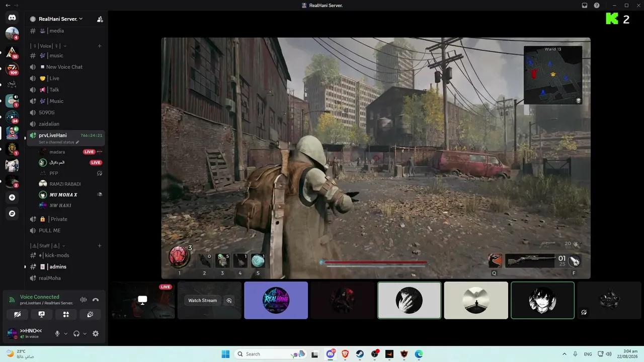Toggle microphone mute
Screen dimensions: 644x362
tap(57, 333)
